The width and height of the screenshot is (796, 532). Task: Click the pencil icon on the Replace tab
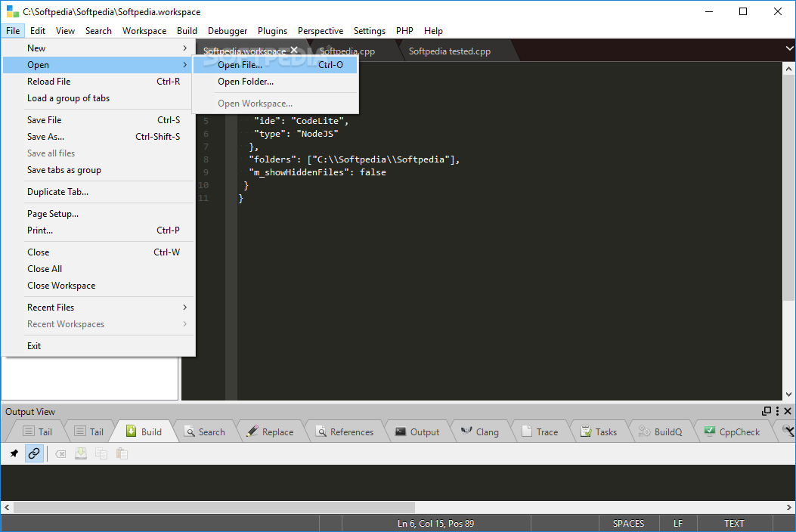click(252, 431)
